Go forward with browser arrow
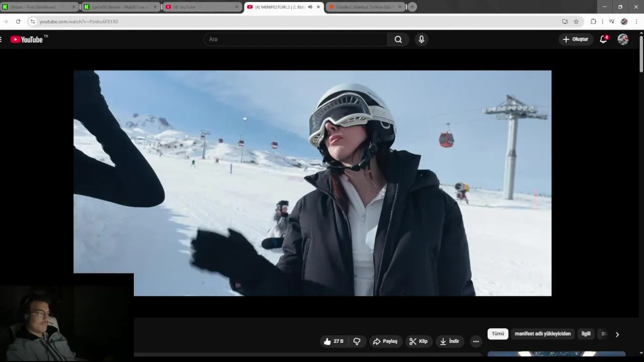The width and height of the screenshot is (644, 362). click(6, 22)
